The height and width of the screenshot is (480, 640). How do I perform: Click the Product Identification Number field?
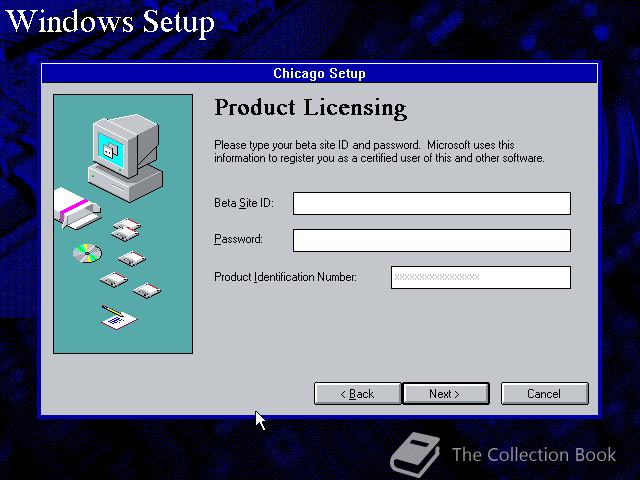coord(481,277)
